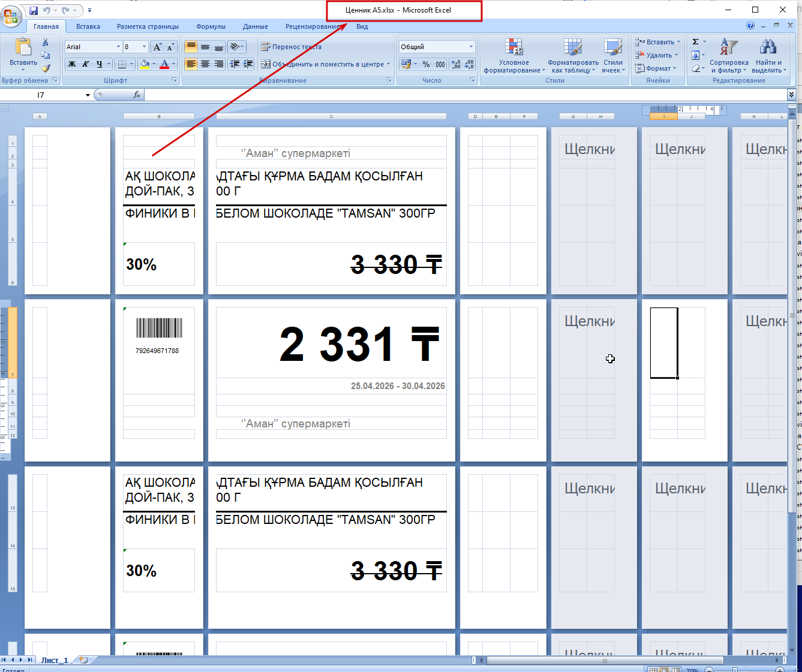Undo the last action
This screenshot has height=672, width=802.
[x=46, y=10]
